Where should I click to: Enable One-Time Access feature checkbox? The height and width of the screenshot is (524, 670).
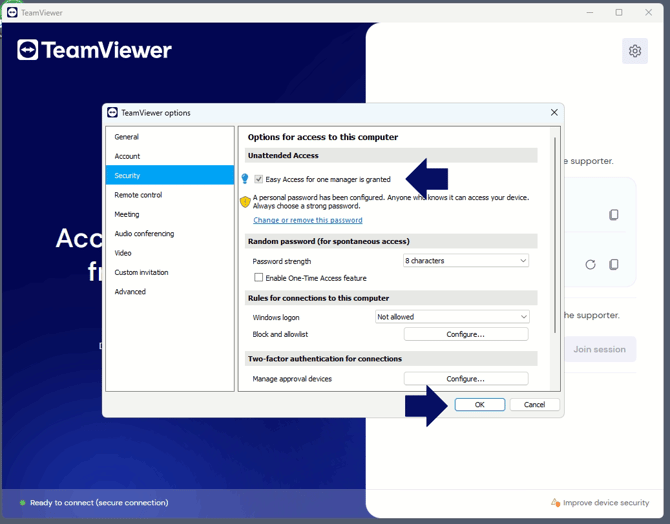259,278
